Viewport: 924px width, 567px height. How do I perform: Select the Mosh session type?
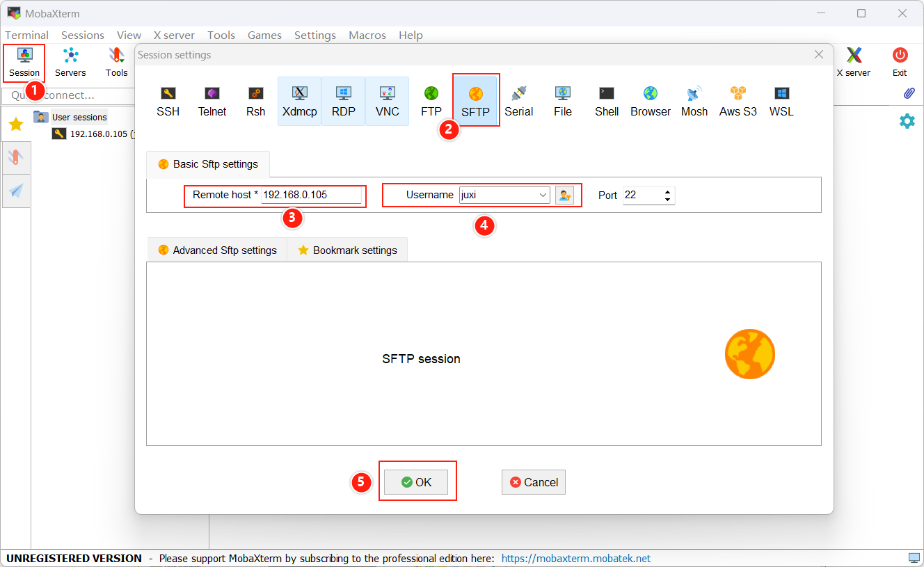(x=694, y=102)
